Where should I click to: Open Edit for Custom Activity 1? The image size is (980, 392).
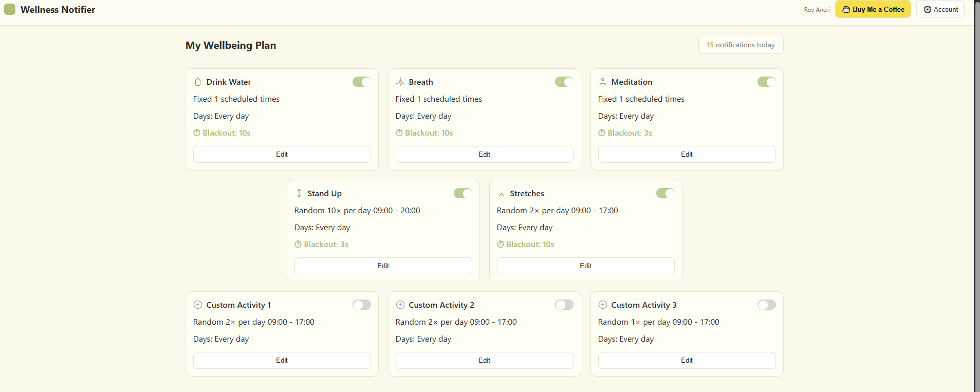[x=282, y=360]
